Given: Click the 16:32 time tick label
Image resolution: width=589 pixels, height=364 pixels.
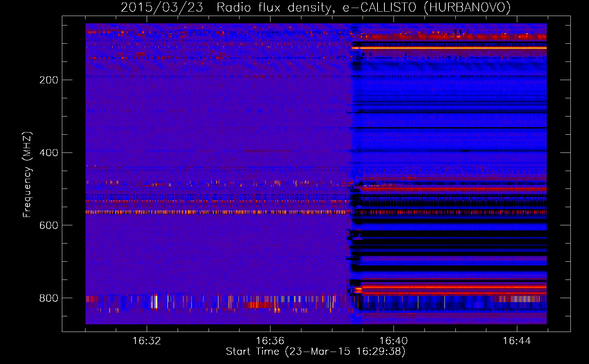Looking at the screenshot, I should click(x=147, y=341).
